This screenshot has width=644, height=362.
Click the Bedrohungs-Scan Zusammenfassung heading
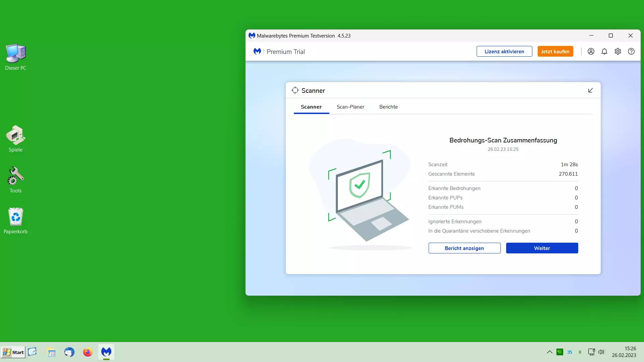pos(503,140)
